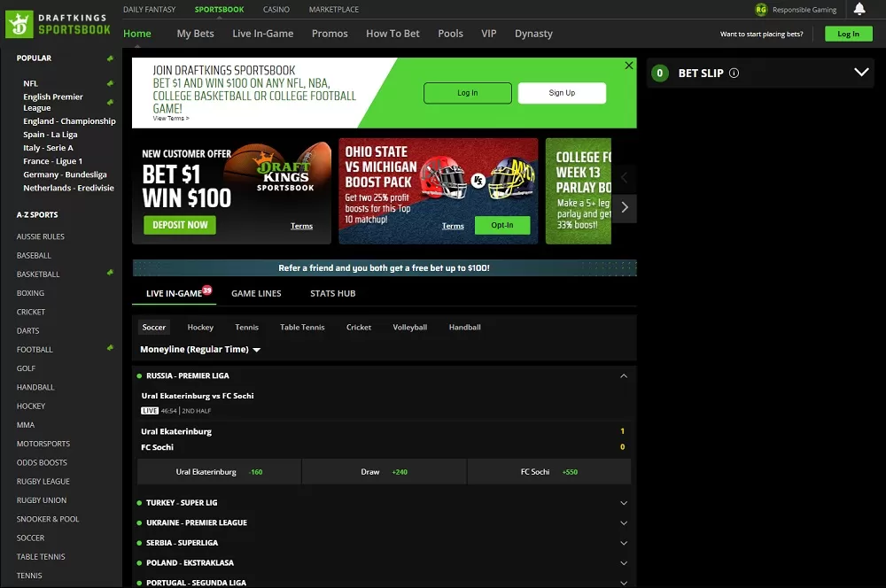Open the Dynasty page

click(533, 34)
